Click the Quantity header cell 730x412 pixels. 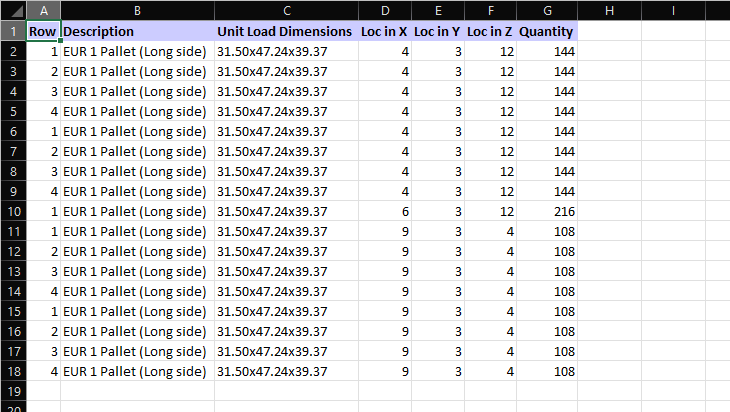pyautogui.click(x=547, y=31)
